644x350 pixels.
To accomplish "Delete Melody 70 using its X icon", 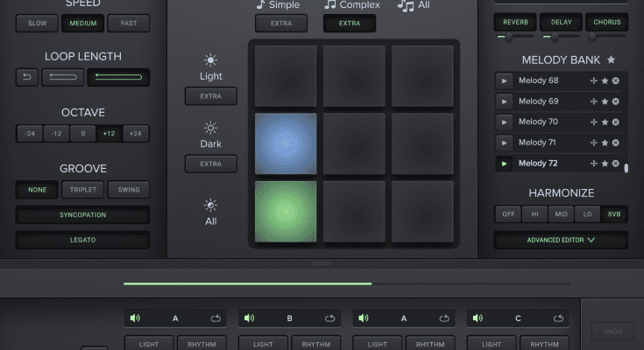I will [616, 122].
